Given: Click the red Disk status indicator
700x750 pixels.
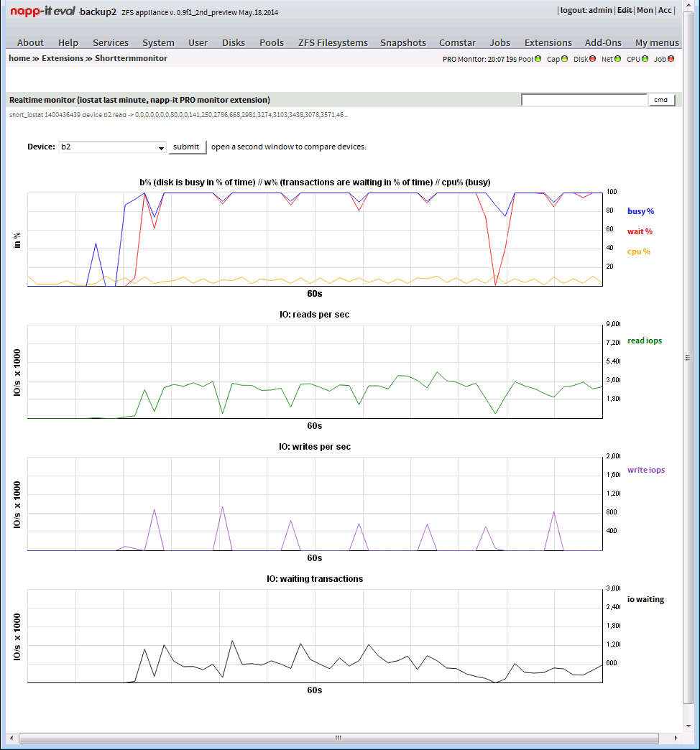Looking at the screenshot, I should tap(592, 59).
